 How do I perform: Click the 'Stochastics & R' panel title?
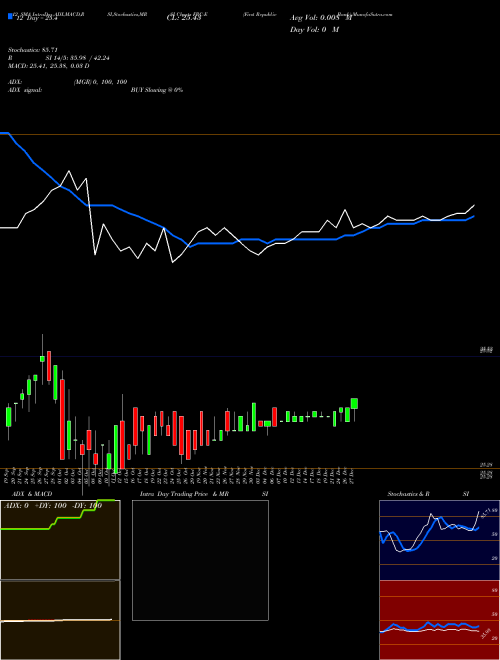click(408, 494)
